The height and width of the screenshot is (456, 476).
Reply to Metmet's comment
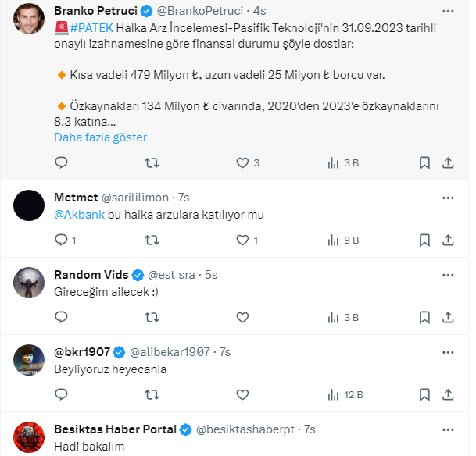pyautogui.click(x=62, y=240)
